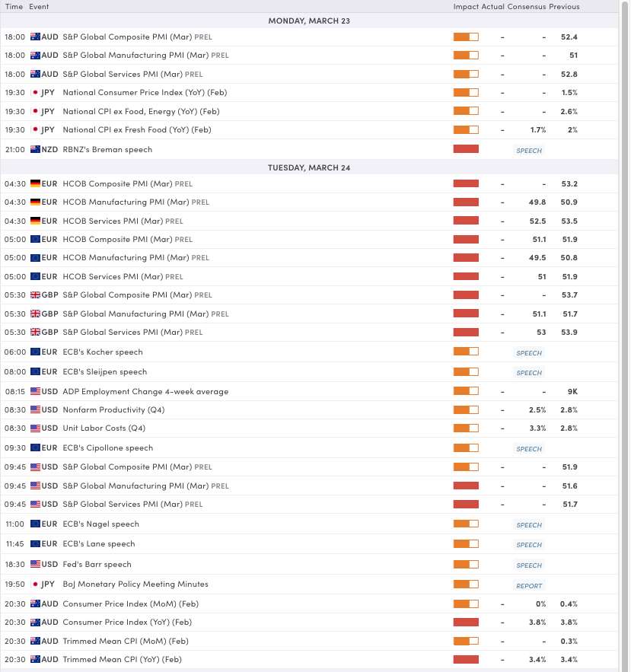Image resolution: width=631 pixels, height=672 pixels.
Task: Click the impact bar for Trimmed Mean CPI (MoM)
Action: (x=466, y=641)
